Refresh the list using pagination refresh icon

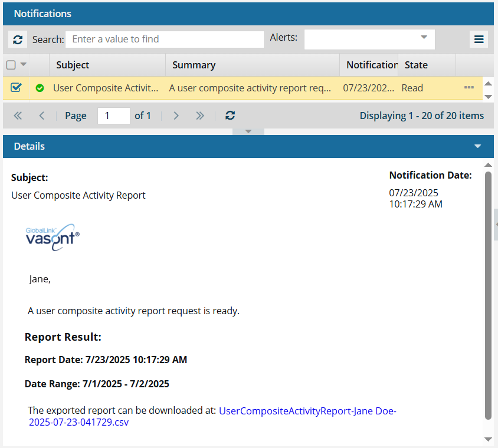230,116
